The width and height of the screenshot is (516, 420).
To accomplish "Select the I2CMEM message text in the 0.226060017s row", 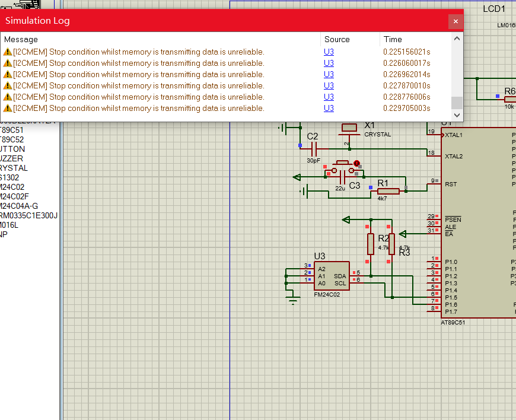I will click(x=139, y=63).
